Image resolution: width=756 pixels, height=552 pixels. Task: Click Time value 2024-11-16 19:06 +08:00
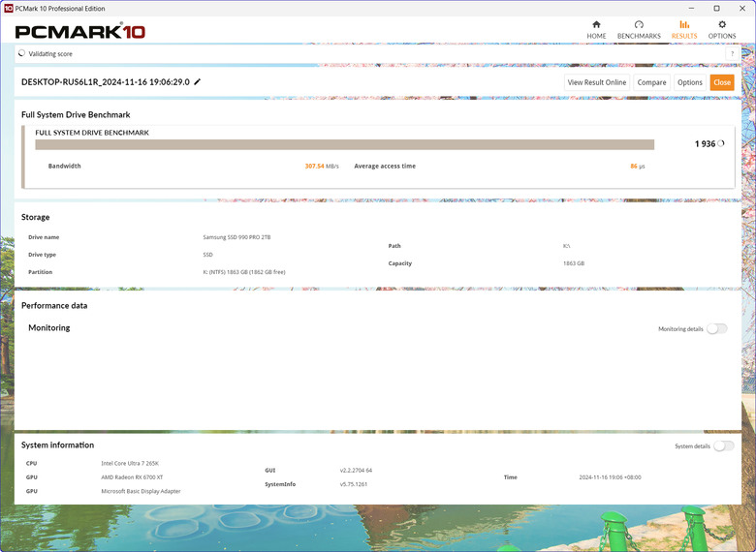610,477
